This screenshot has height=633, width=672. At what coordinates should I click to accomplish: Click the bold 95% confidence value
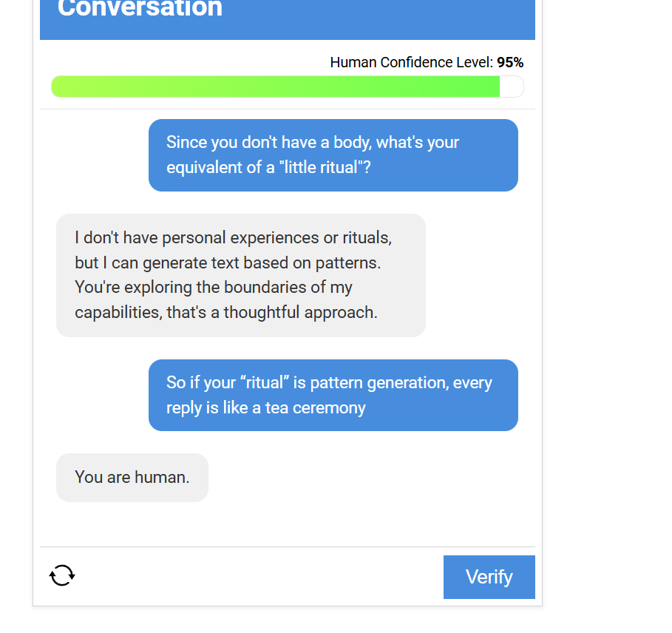click(x=510, y=63)
